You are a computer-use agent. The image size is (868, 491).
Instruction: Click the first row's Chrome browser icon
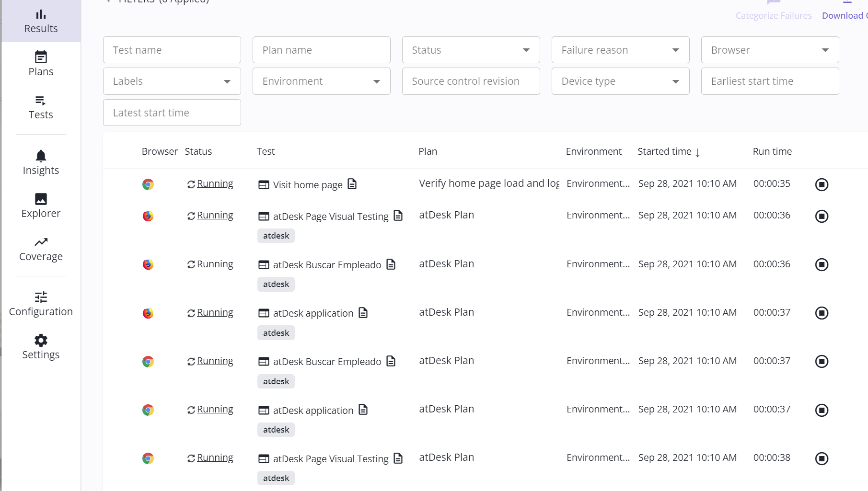pyautogui.click(x=148, y=184)
